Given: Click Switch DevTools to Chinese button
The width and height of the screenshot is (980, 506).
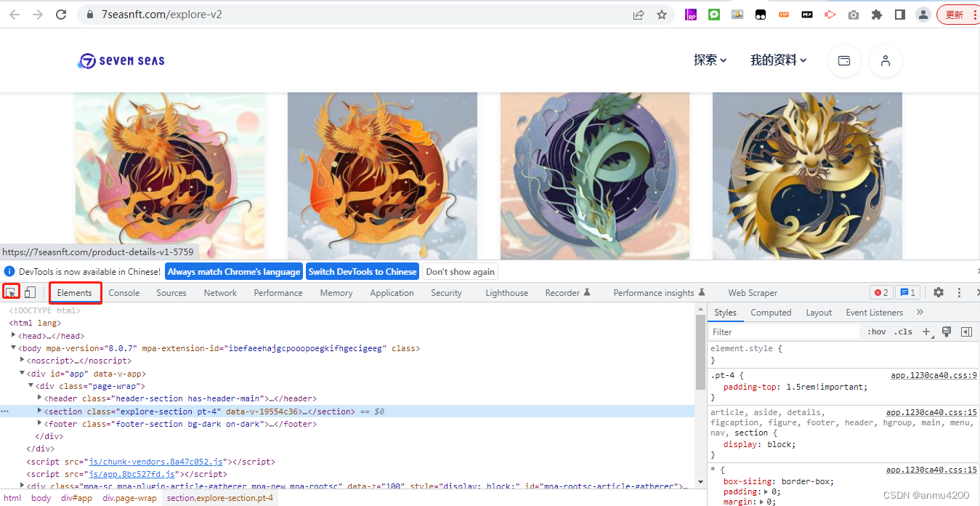Looking at the screenshot, I should tap(363, 271).
